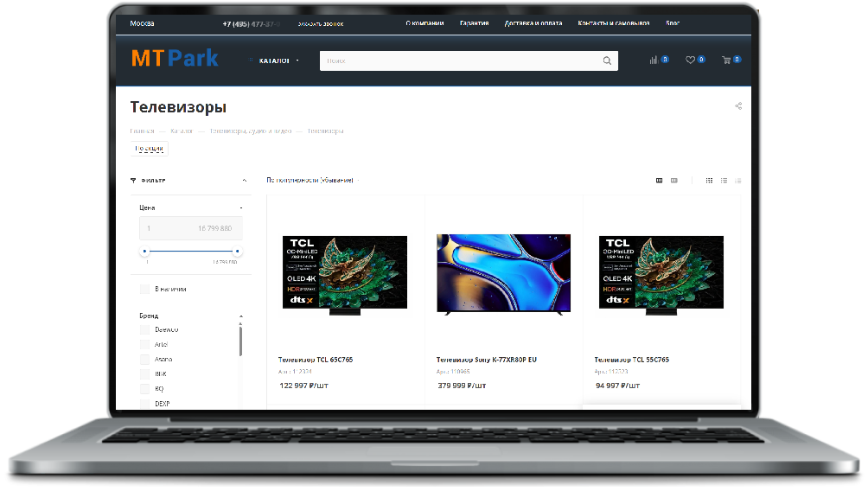Viewport: 868px width, 504px height.
Task: Switch to two-column card layout
Action: 673,181
